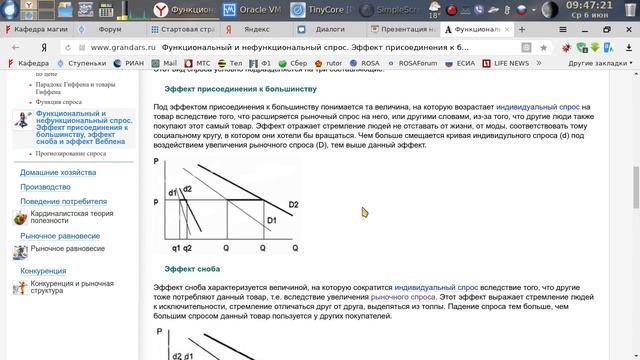
Task: Switch to the Форум tab
Action: click(109, 29)
